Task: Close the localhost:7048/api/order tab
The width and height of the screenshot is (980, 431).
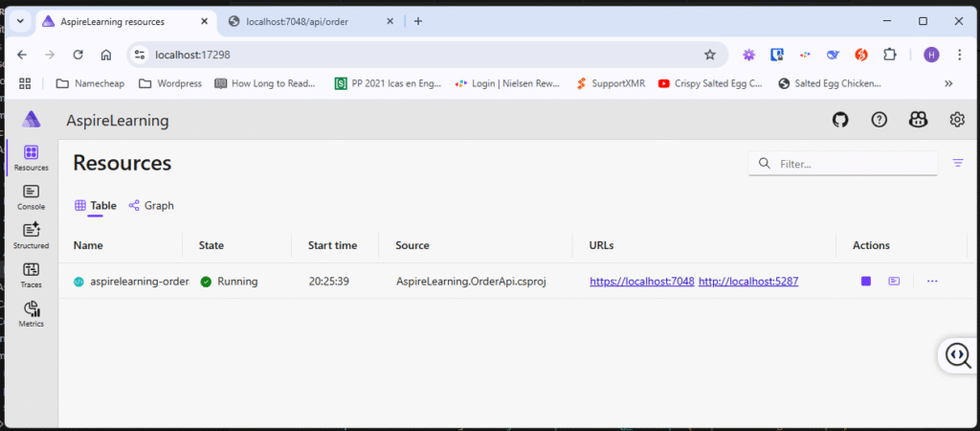Action: coord(390,21)
